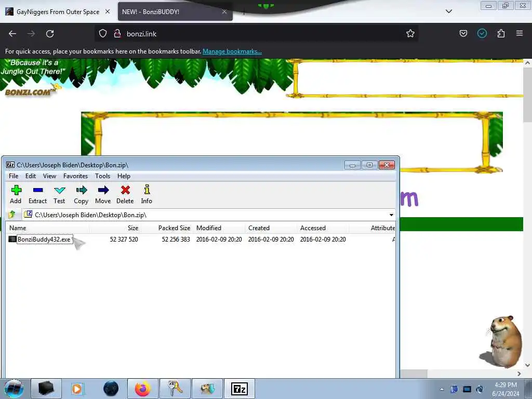The width and height of the screenshot is (532, 399).
Task: Click the site lock icon beside bonzi.link
Action: click(117, 34)
